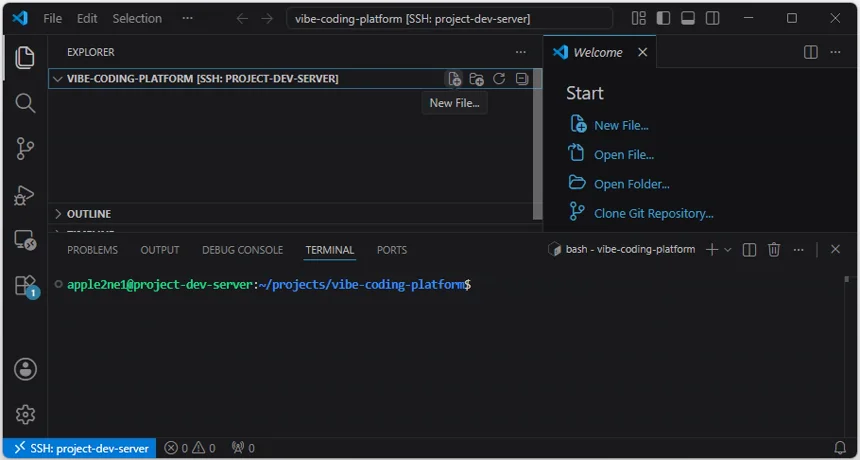Open editor more actions ellipsis
This screenshot has width=860, height=460.
(x=835, y=52)
